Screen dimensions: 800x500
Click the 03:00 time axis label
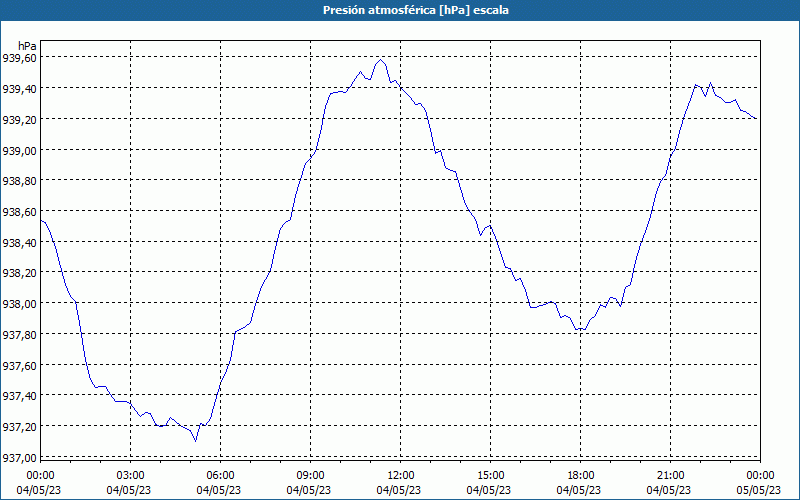click(x=131, y=476)
